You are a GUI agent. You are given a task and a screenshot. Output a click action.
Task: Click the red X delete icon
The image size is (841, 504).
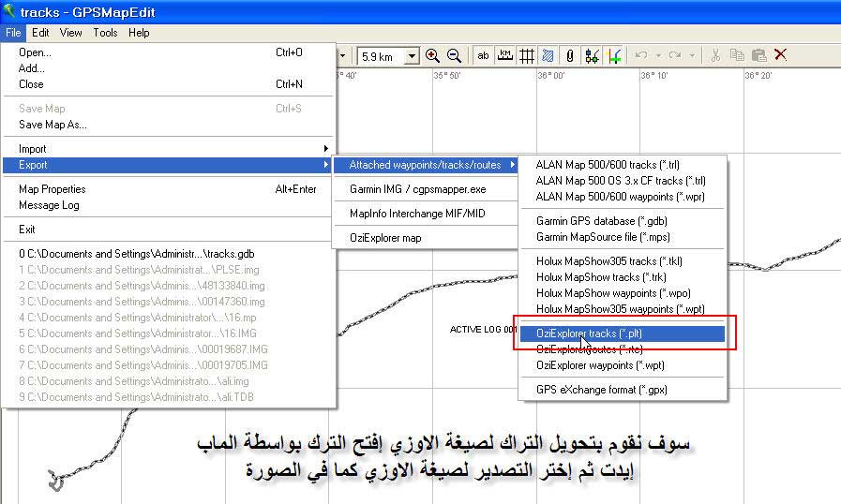pyautogui.click(x=781, y=54)
